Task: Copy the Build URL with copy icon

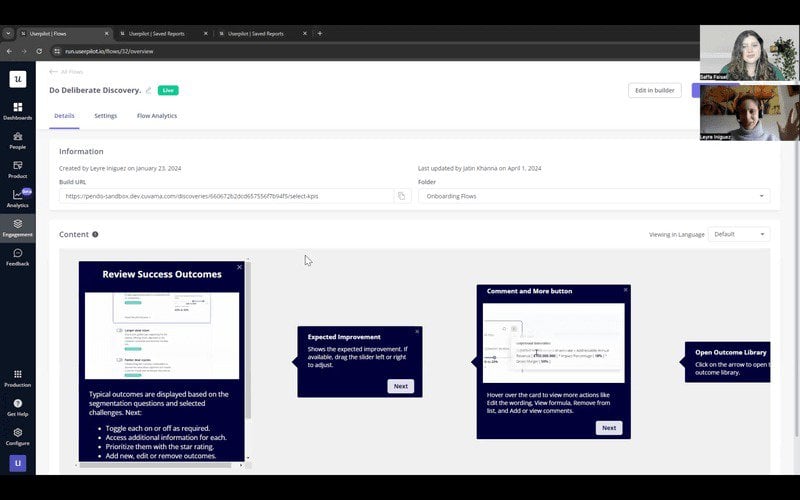Action: pos(402,196)
